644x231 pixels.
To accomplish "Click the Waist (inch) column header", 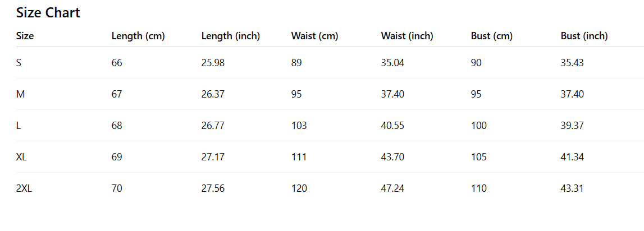I will (x=407, y=36).
